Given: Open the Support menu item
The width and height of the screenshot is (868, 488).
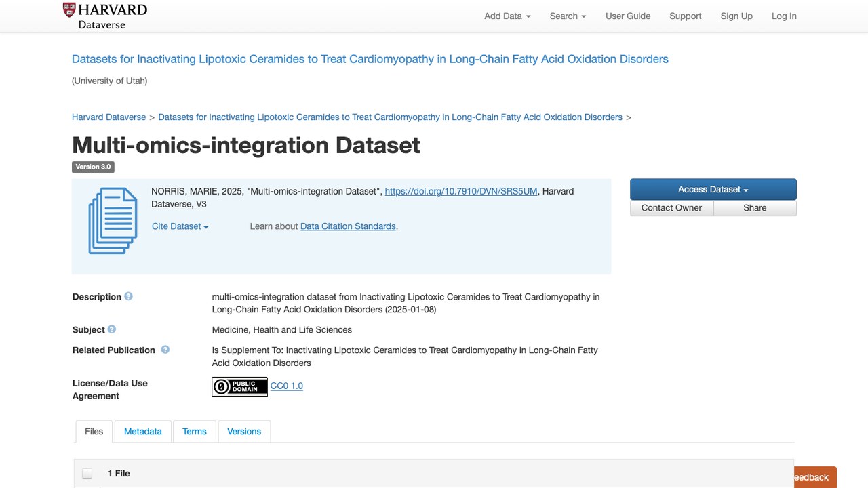Looking at the screenshot, I should tap(686, 16).
